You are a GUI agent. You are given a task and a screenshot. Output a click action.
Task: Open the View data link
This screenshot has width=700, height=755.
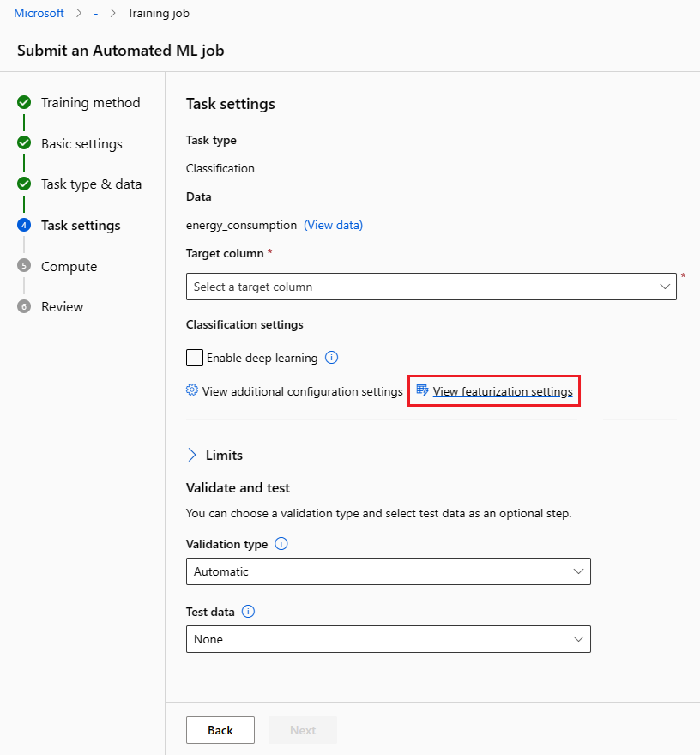click(x=333, y=225)
